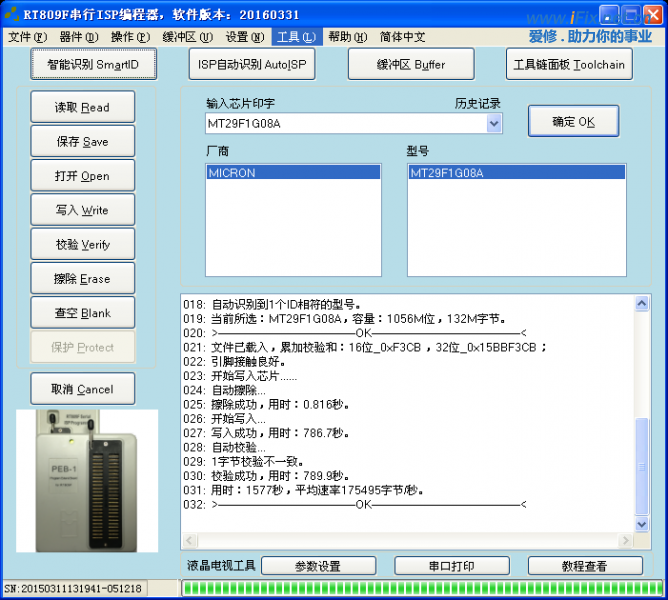Open the 简体中文 language menu
The image size is (668, 600).
pyautogui.click(x=403, y=37)
